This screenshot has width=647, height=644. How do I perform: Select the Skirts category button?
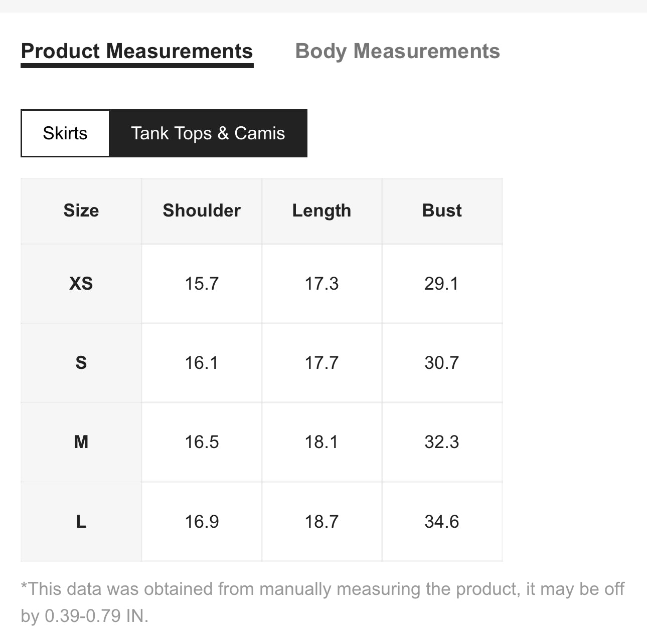[65, 133]
